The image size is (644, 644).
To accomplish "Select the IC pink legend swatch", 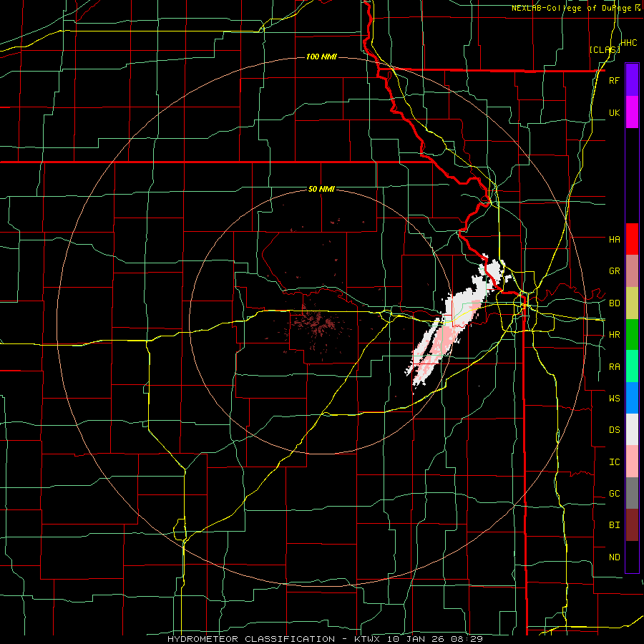I will (632, 462).
